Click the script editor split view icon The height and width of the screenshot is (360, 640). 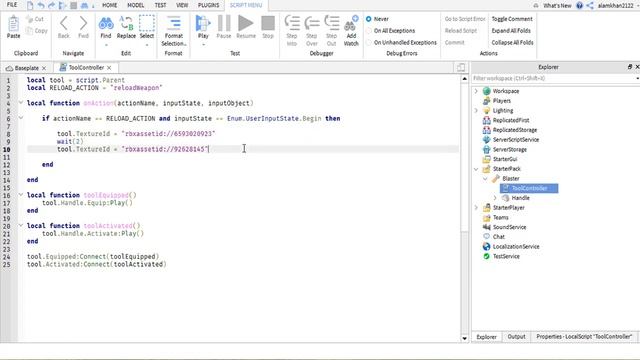point(461,67)
